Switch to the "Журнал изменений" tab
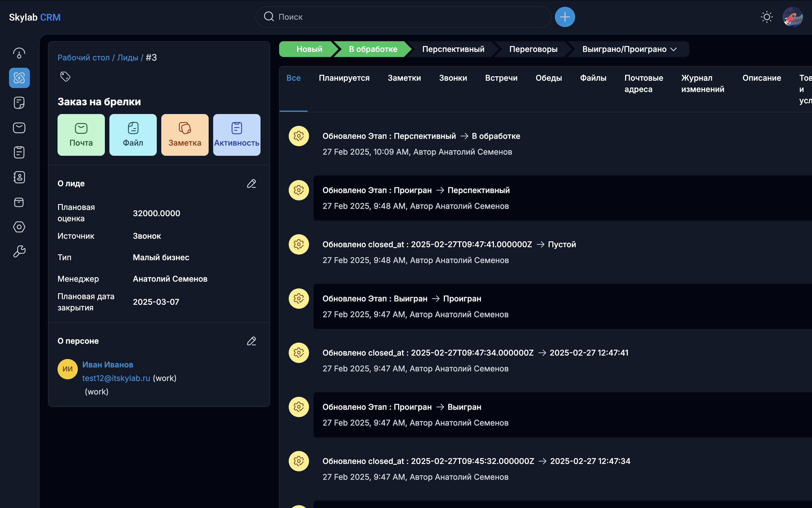This screenshot has width=812, height=508. (702, 84)
